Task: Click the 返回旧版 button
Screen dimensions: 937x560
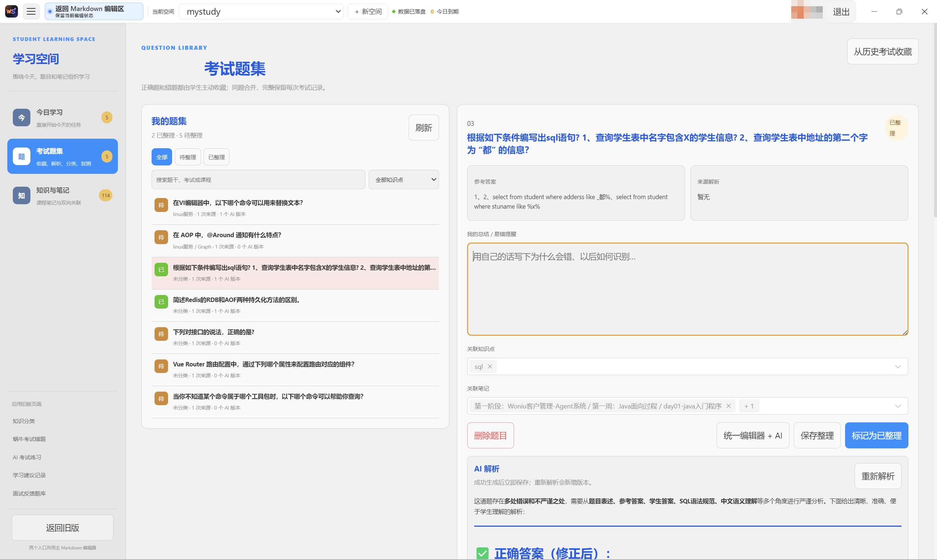Action: tap(62, 527)
